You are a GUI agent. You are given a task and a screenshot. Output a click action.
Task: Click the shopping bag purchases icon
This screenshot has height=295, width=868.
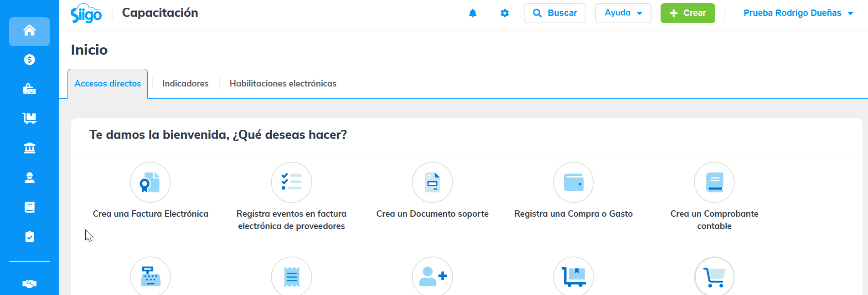29,89
